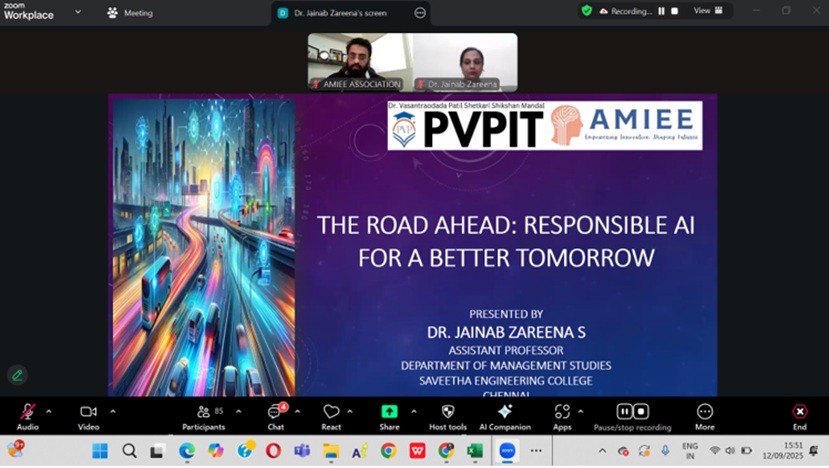Screen dimensions: 829x468
Task: Expand audio options arrow next to Audio
Action: (x=48, y=411)
